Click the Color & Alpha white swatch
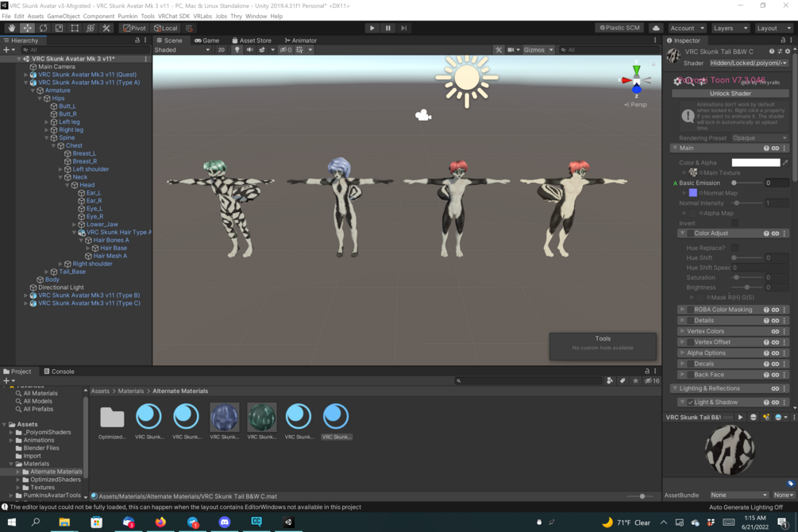The width and height of the screenshot is (798, 532). [755, 163]
